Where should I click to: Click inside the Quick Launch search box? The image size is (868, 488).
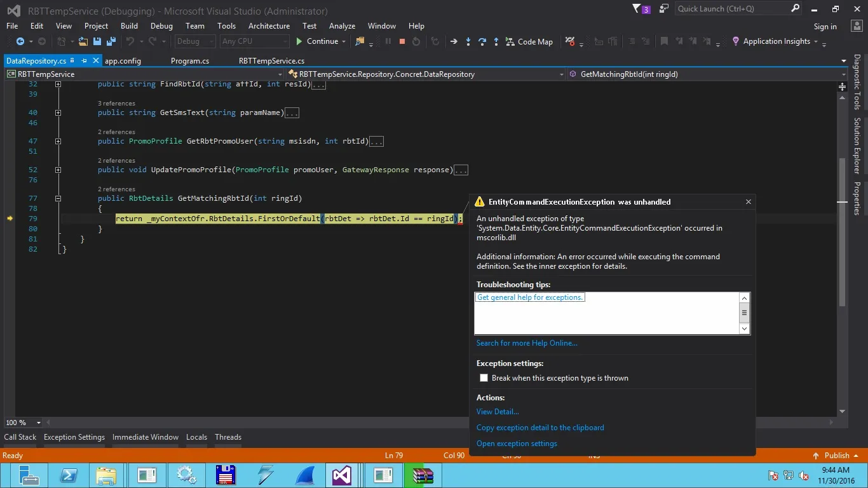click(x=732, y=9)
